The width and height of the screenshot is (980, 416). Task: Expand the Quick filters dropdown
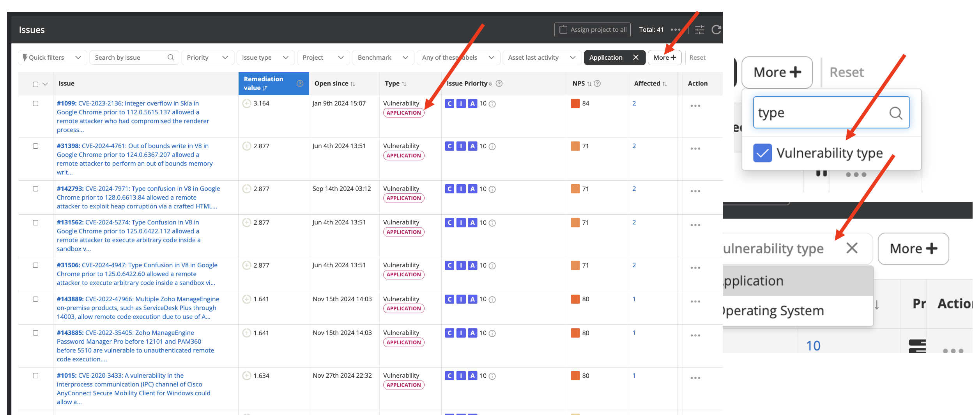(52, 57)
